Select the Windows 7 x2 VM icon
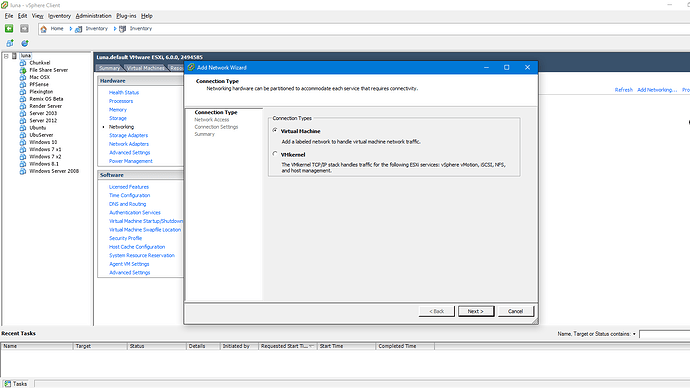This screenshot has height=388, width=690. (x=23, y=157)
